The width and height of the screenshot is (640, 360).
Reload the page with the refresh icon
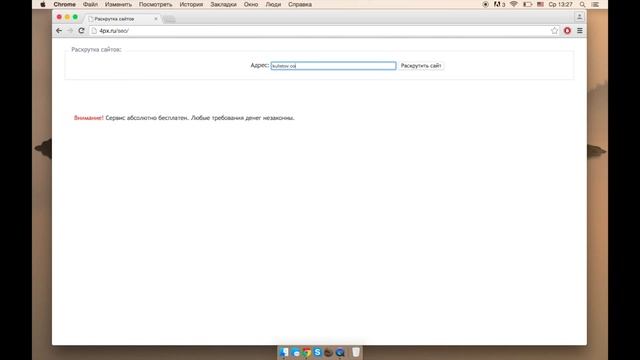[81, 31]
